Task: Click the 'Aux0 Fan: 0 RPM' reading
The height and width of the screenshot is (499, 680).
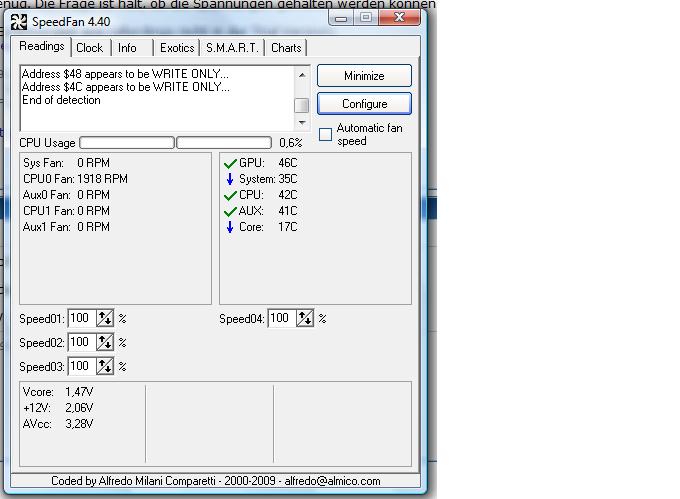Action: pyautogui.click(x=66, y=195)
